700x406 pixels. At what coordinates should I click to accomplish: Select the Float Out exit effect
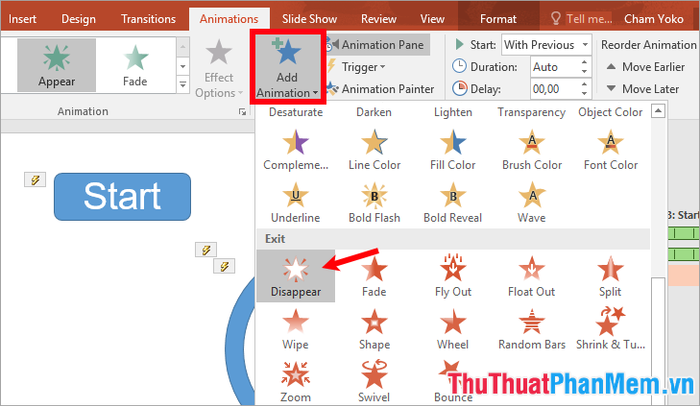pos(532,276)
